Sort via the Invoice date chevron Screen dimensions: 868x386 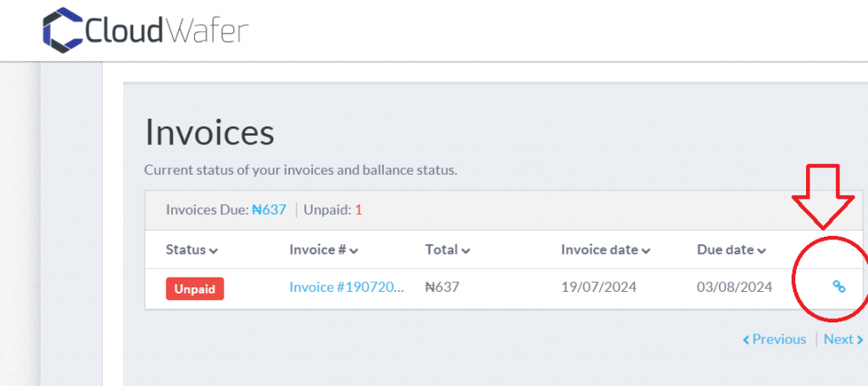coord(645,251)
